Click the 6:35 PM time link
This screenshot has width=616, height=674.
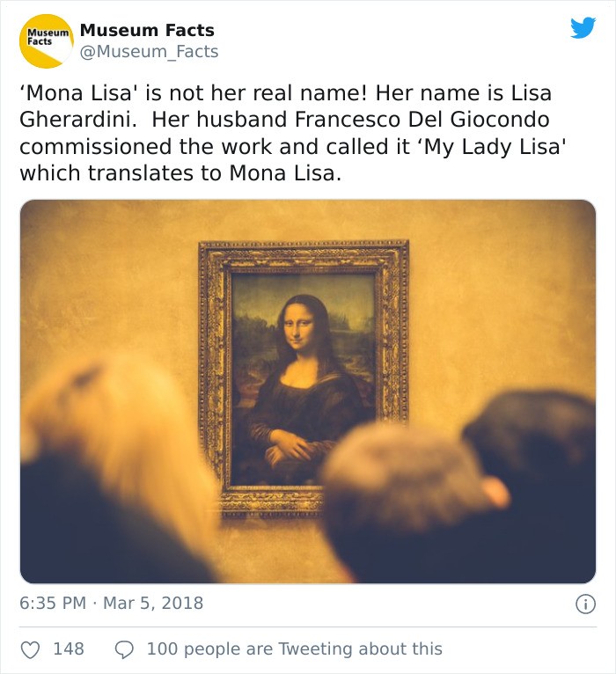coord(53,604)
